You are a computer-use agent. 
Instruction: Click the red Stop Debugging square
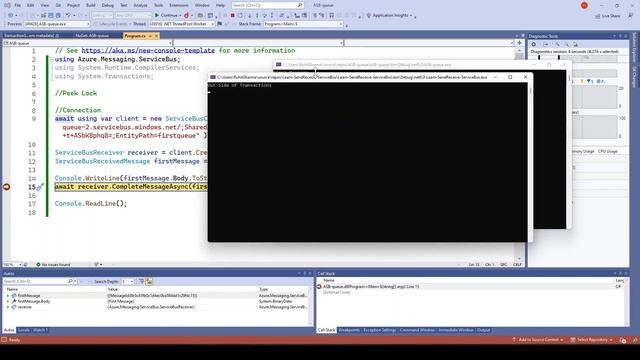[232, 15]
